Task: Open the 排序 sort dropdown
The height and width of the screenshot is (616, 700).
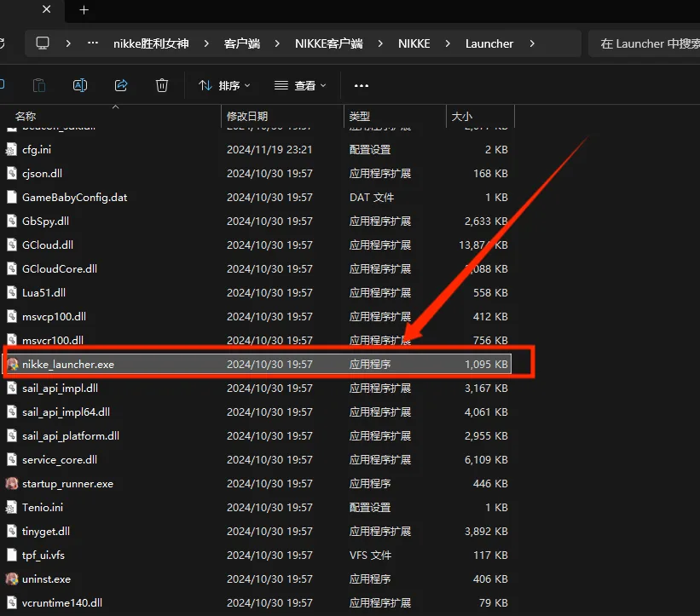Action: click(224, 85)
